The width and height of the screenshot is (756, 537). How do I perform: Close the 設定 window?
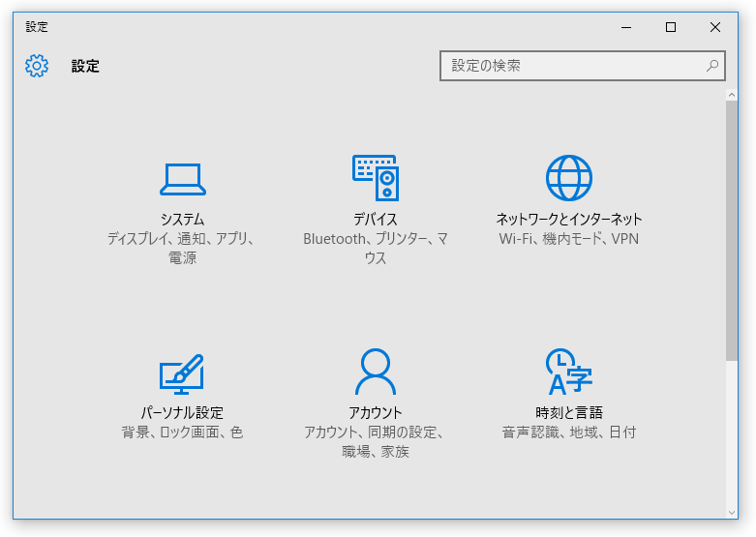pos(715,27)
